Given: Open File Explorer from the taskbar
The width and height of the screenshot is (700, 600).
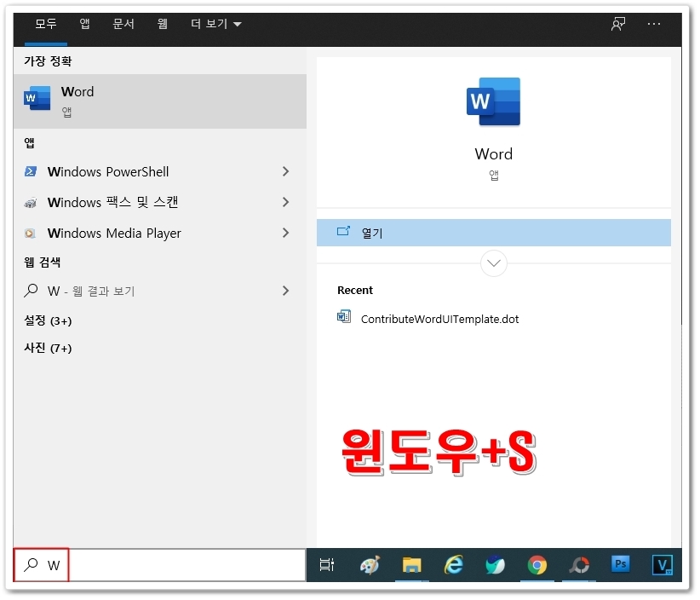Looking at the screenshot, I should coord(411,565).
